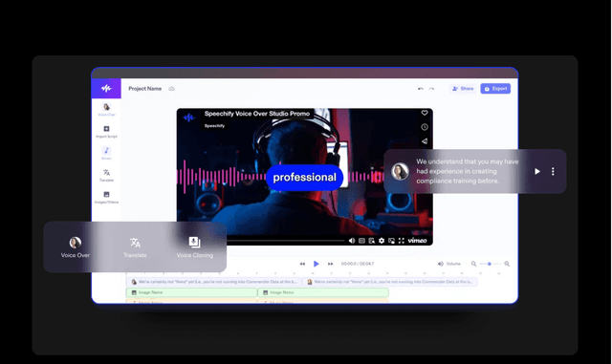Like the video with the heart icon
The height and width of the screenshot is (364, 612).
[425, 113]
